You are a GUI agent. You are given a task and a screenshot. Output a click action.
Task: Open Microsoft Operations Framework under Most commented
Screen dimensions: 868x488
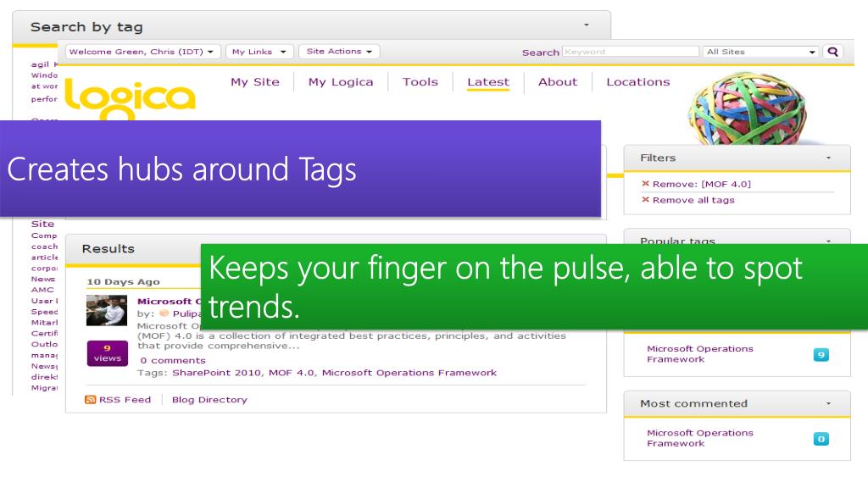[699, 438]
